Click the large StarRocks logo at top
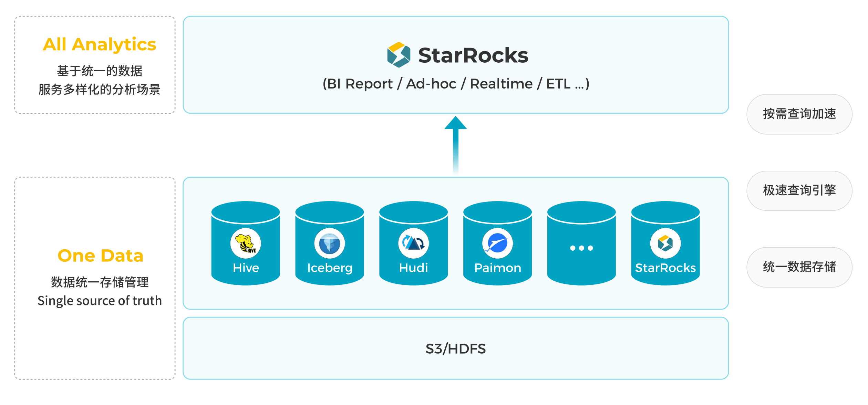 tap(399, 55)
